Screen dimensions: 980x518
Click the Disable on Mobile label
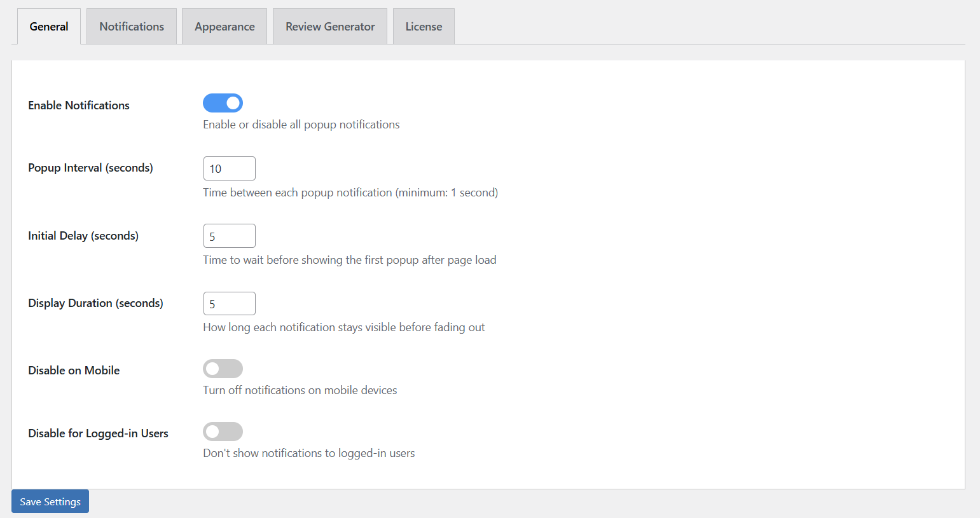pyautogui.click(x=73, y=370)
